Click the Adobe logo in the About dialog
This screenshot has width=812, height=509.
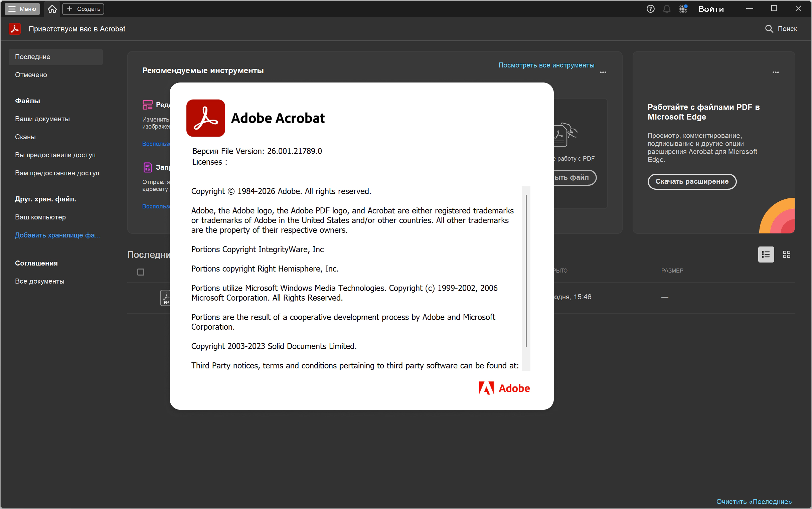[504, 388]
